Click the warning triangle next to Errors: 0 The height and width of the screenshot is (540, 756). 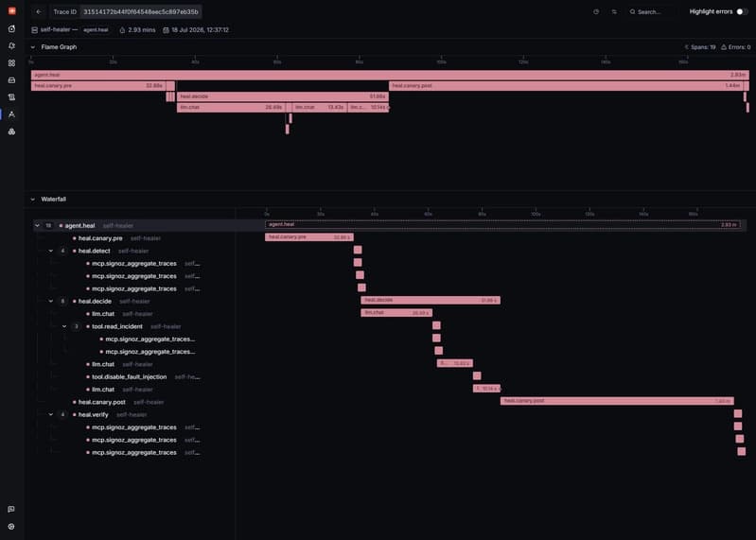[x=724, y=47]
